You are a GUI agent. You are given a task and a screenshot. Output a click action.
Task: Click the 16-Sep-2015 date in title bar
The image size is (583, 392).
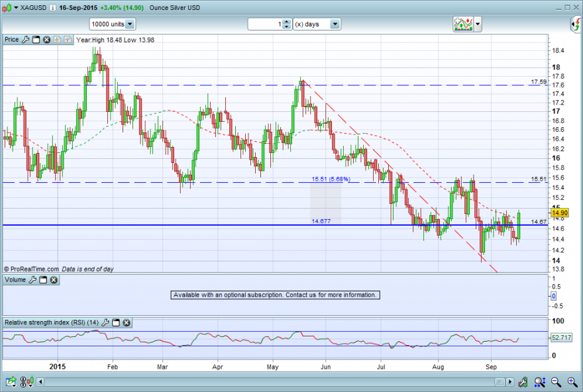78,7
